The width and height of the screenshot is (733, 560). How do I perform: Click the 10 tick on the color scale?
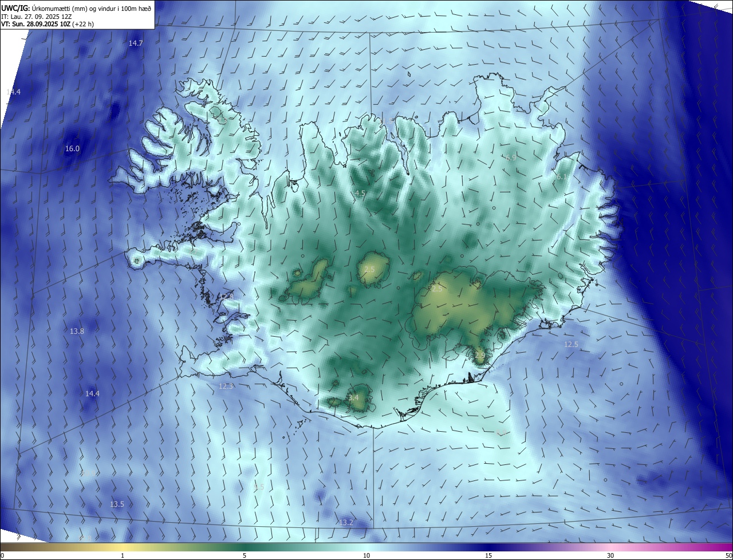click(366, 555)
